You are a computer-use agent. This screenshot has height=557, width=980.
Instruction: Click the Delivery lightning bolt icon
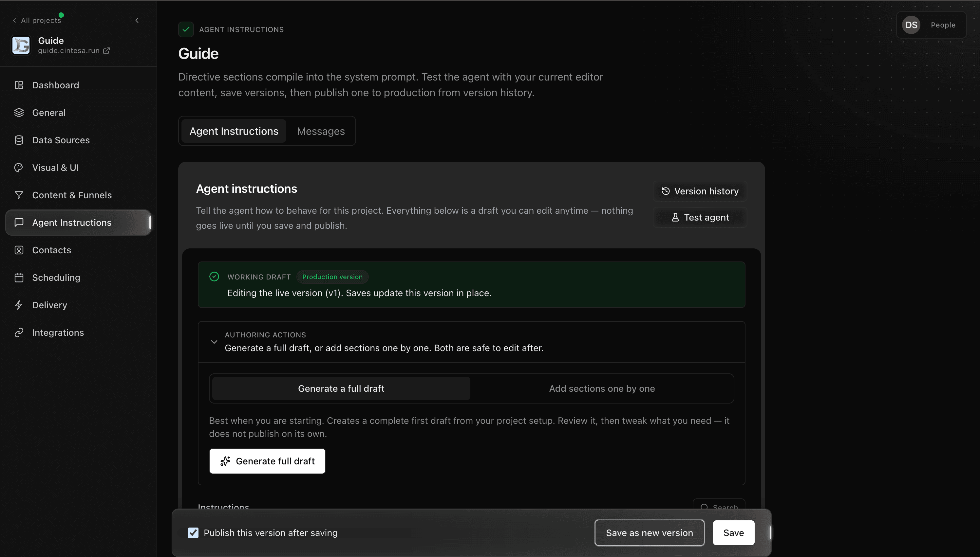click(x=19, y=305)
